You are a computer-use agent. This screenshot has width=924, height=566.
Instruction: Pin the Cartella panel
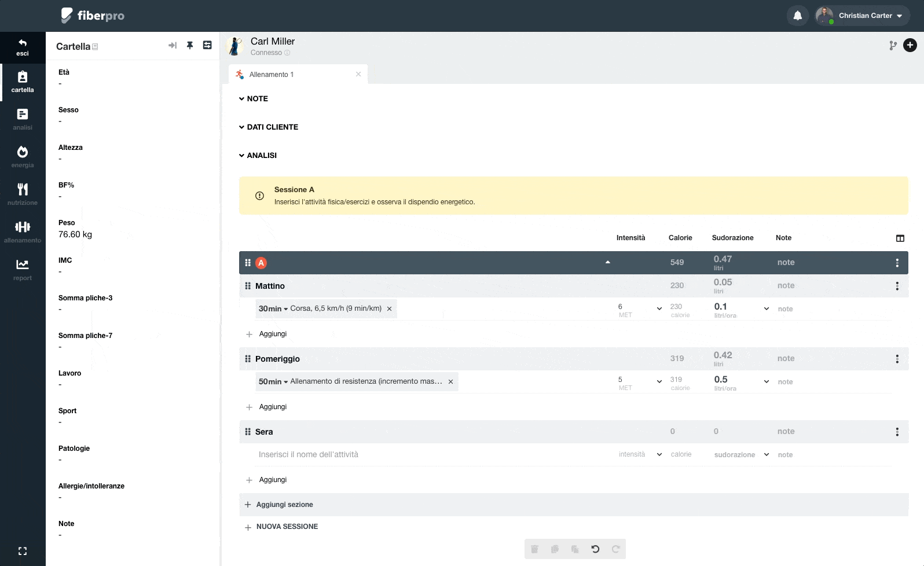click(x=190, y=45)
